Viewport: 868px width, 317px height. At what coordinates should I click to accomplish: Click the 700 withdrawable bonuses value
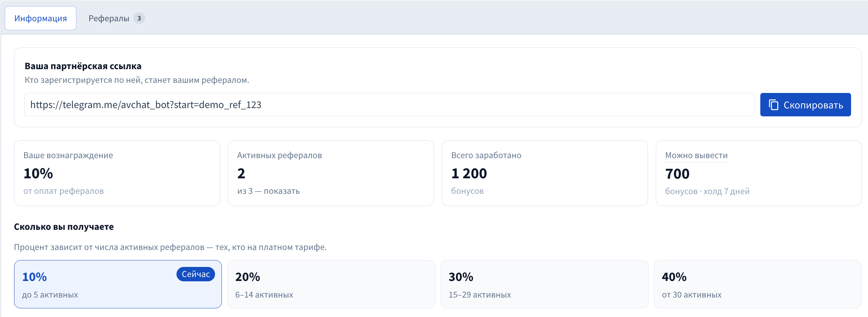coord(677,174)
